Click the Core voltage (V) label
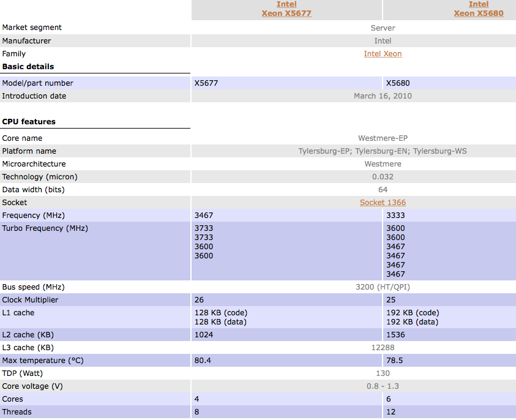516x420 pixels. (32, 386)
